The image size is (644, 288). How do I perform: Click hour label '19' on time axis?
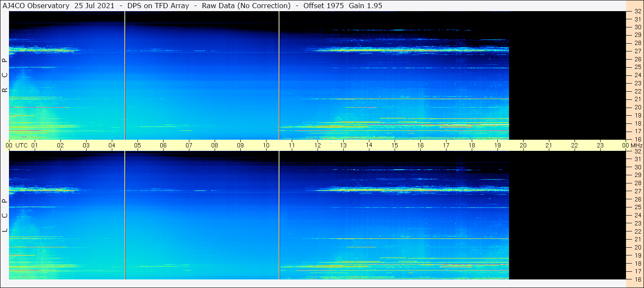point(497,145)
